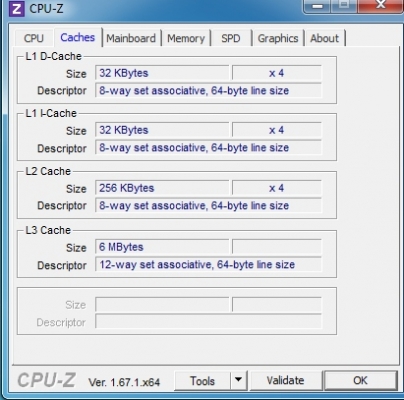Select the L1 D-Cache size field
404x400 pixels.
click(162, 73)
